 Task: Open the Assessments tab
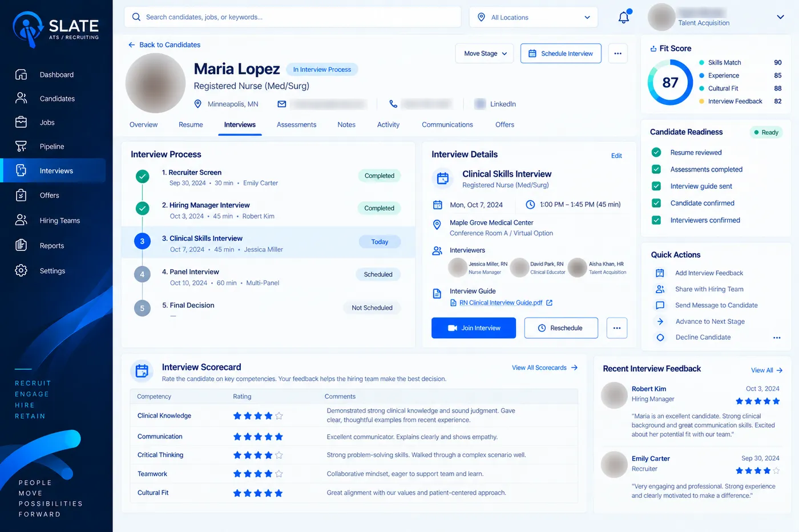296,125
